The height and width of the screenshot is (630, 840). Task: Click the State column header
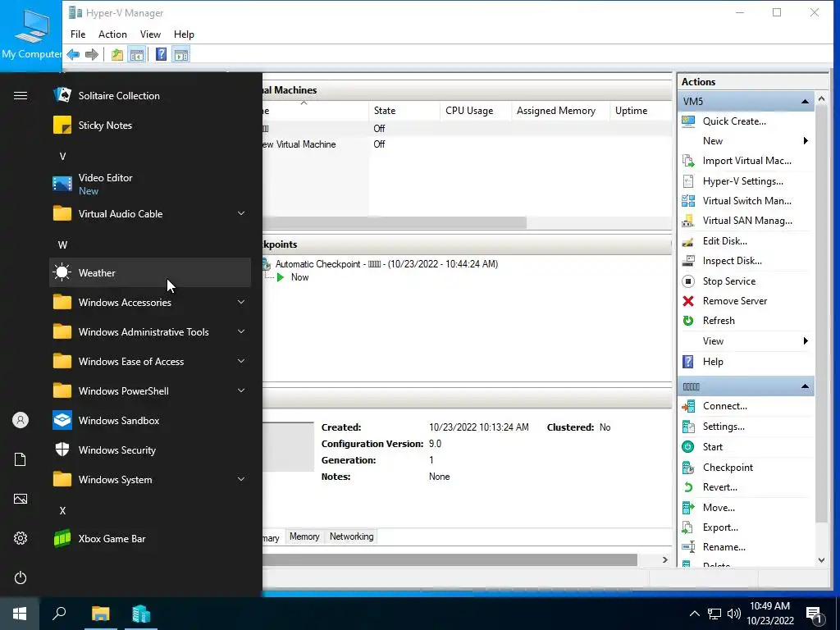(404, 111)
